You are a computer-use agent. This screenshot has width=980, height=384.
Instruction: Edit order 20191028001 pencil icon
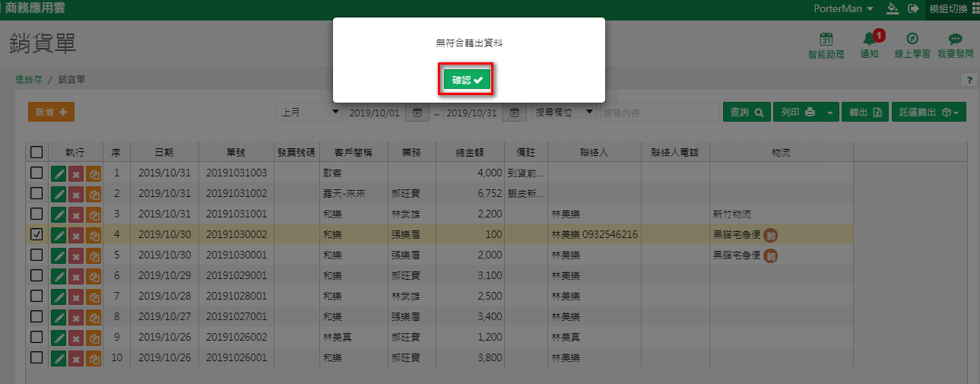pyautogui.click(x=59, y=296)
